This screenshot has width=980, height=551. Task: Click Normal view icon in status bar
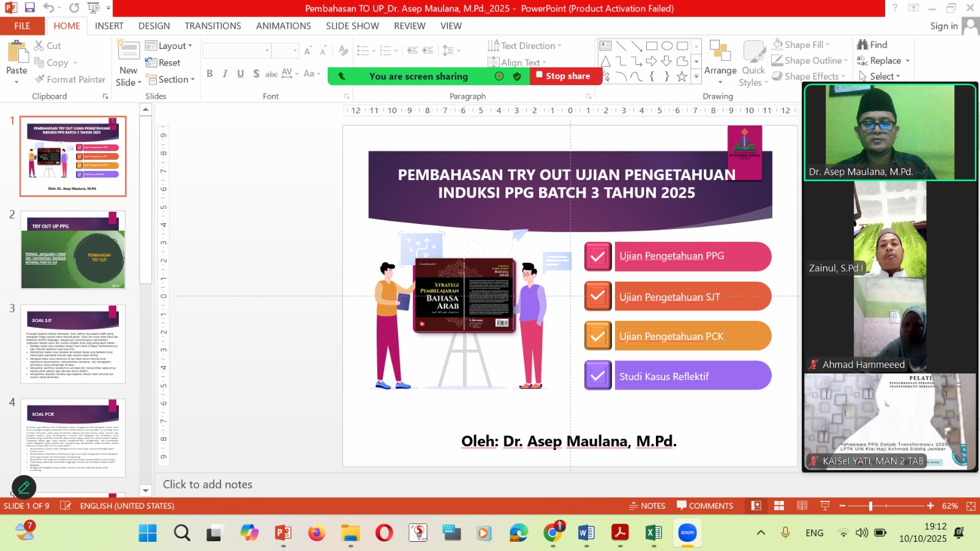(756, 506)
